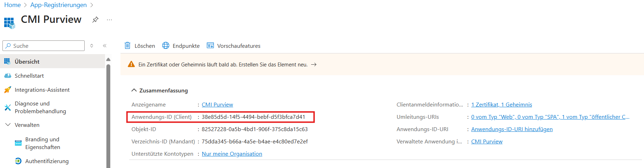
Task: Click the 1 Zertifikat, 1 Geheimnis link
Action: click(x=501, y=104)
